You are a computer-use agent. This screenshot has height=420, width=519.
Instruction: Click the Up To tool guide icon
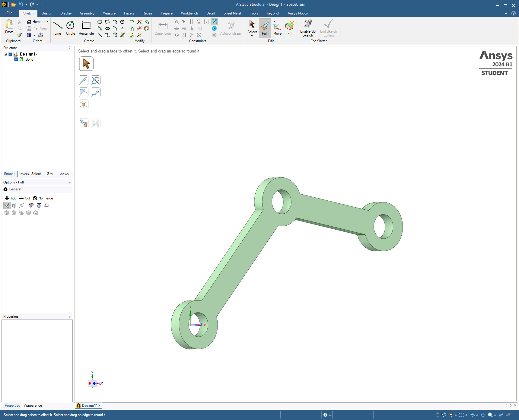pyautogui.click(x=84, y=123)
